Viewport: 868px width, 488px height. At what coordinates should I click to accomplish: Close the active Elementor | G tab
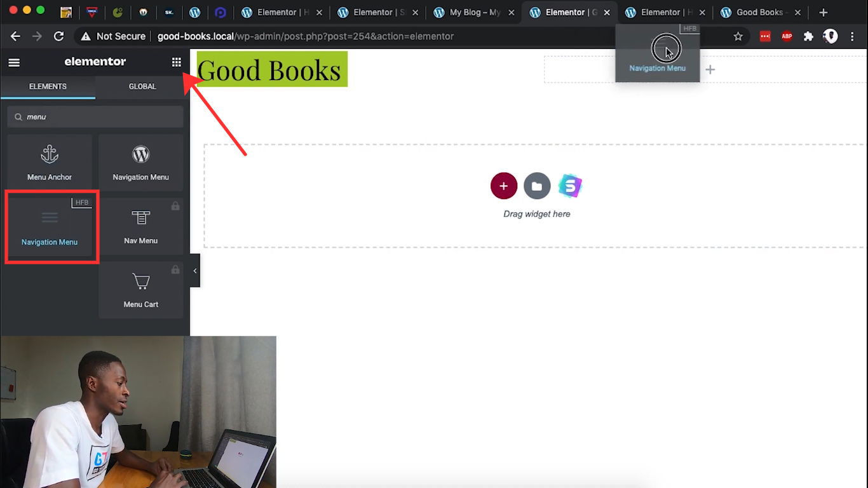click(x=607, y=12)
